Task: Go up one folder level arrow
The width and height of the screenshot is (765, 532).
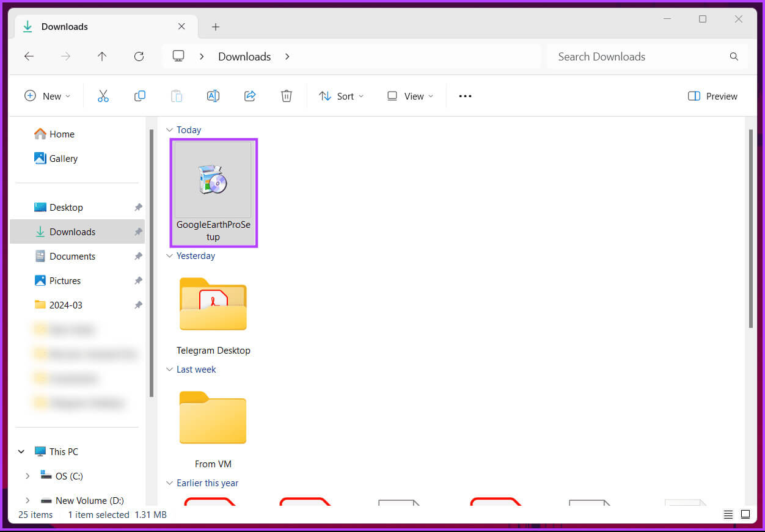Action: tap(102, 56)
